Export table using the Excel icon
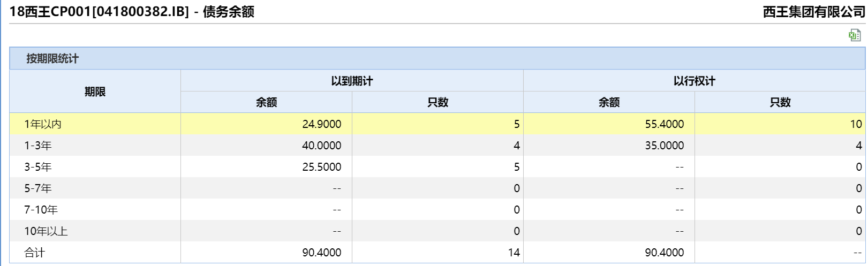 tap(855, 35)
